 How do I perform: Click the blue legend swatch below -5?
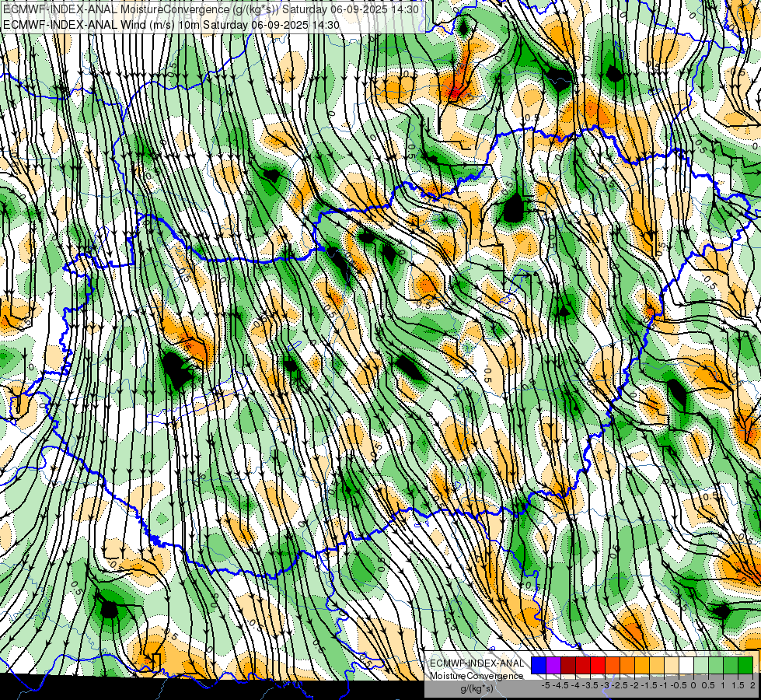point(539,666)
